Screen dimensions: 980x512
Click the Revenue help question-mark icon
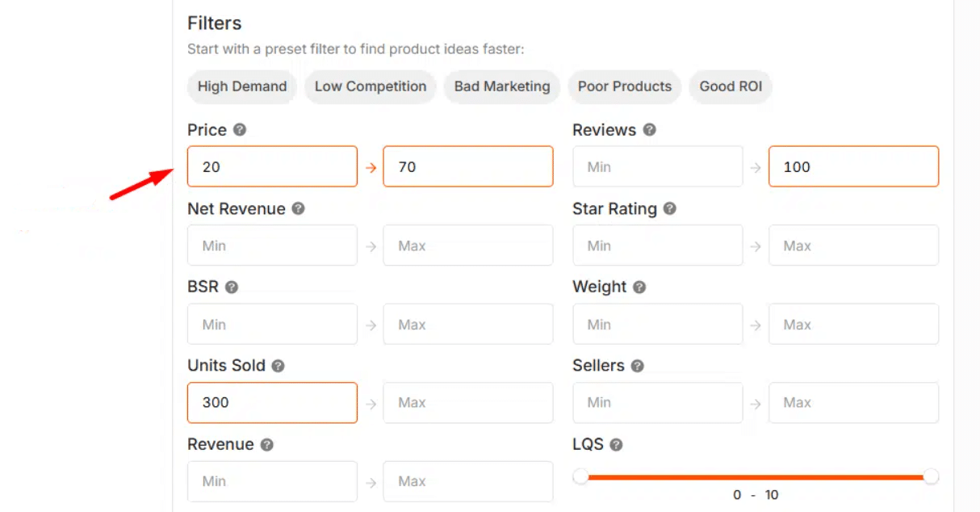266,445
